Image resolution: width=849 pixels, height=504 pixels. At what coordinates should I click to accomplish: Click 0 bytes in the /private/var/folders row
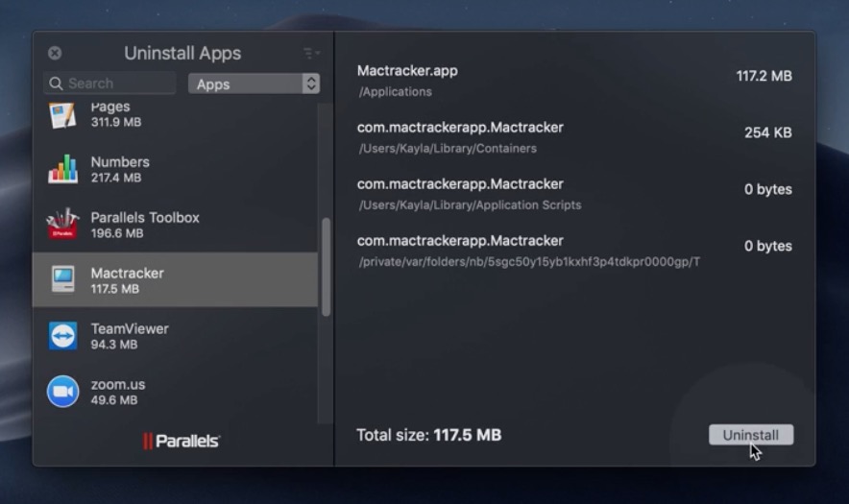coord(767,247)
